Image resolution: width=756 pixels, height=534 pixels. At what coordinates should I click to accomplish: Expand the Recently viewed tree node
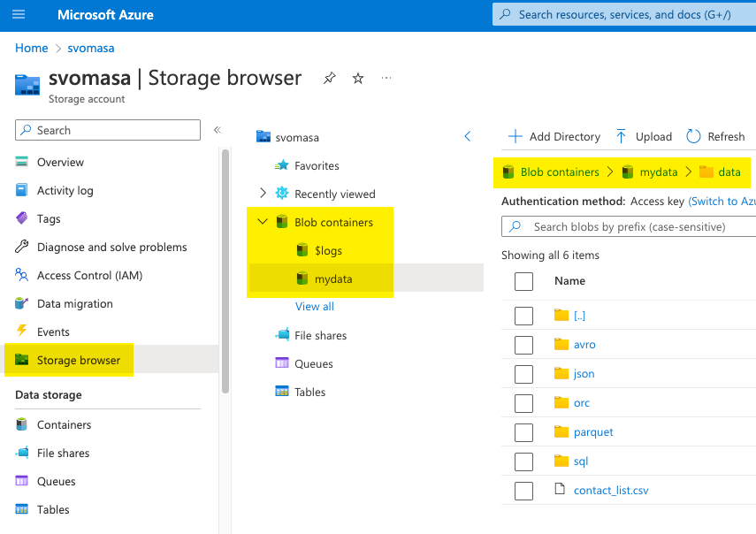point(263,194)
